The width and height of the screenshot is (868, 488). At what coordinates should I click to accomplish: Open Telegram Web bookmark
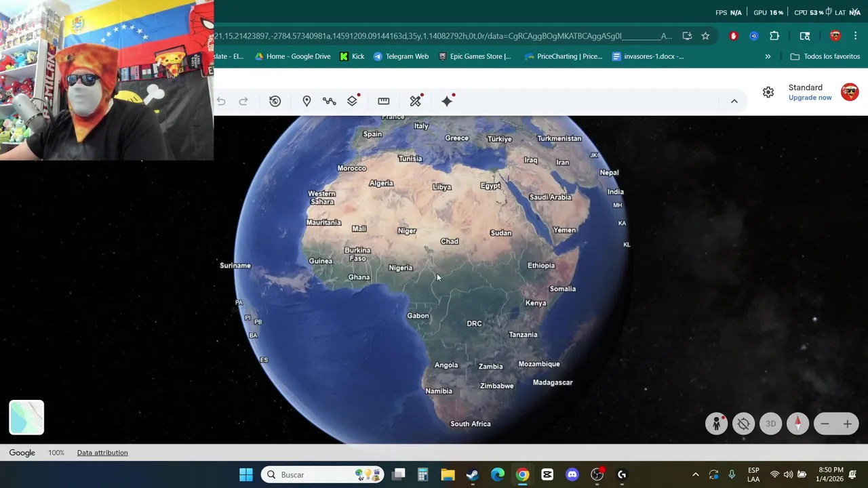[401, 56]
